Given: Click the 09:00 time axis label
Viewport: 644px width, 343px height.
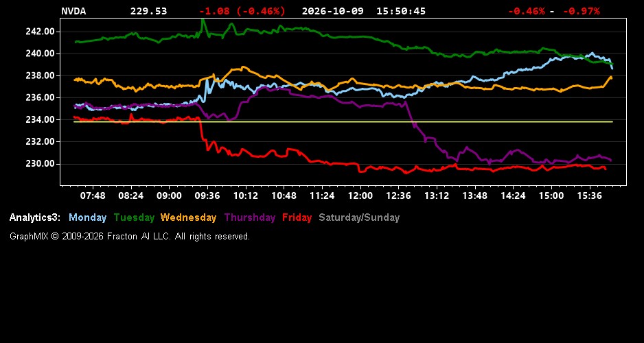Looking at the screenshot, I should click(169, 196).
